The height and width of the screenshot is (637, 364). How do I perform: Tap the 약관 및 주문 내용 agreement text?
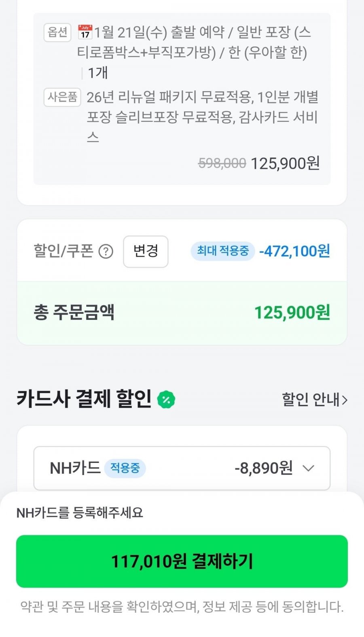coord(182,607)
